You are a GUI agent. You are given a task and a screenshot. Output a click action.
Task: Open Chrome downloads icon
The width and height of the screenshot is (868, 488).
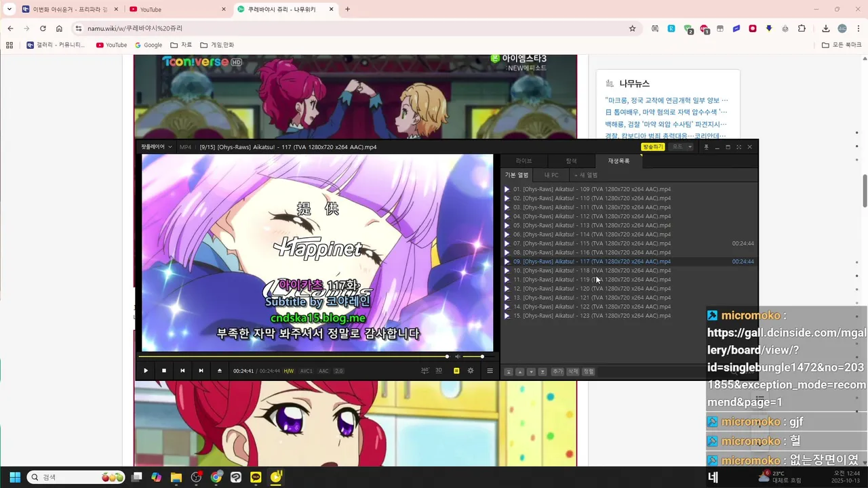click(x=826, y=28)
